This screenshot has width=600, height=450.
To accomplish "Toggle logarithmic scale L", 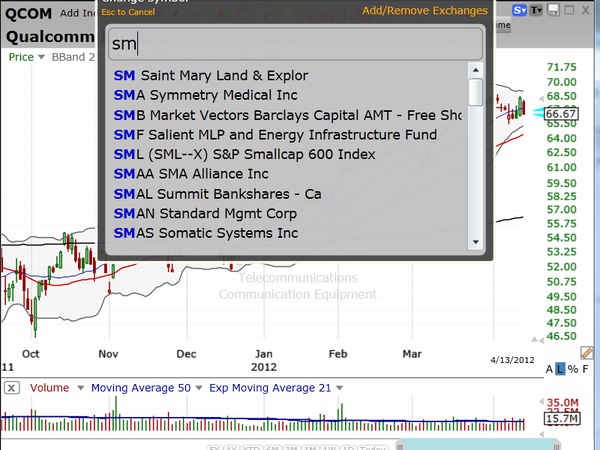I will (x=560, y=369).
